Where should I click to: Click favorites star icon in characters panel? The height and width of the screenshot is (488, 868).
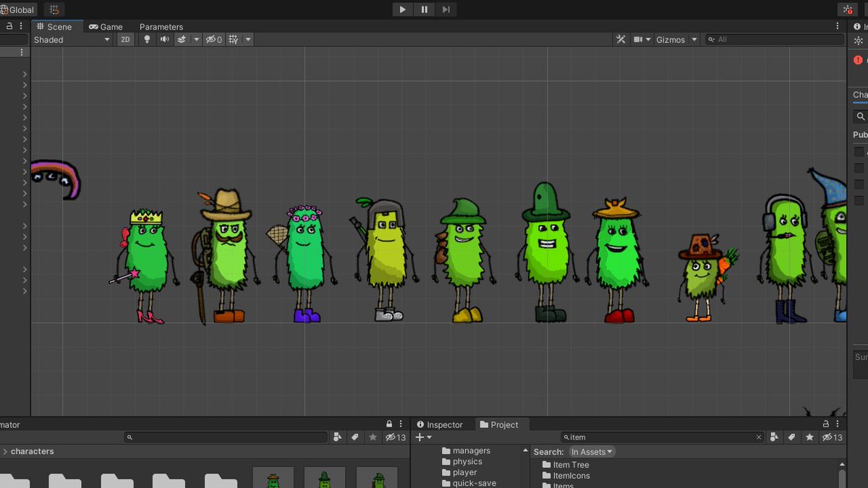[x=373, y=437]
